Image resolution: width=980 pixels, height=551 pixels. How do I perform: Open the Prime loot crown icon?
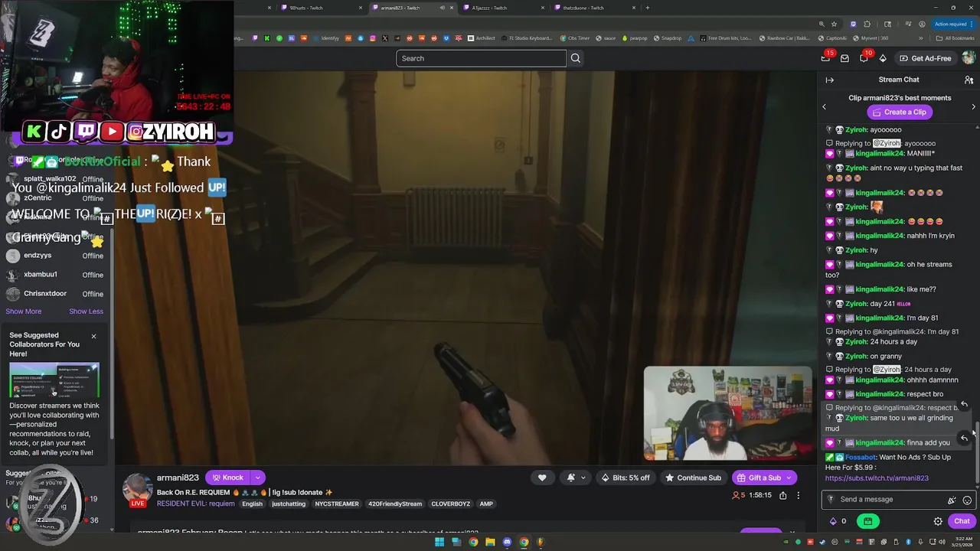[825, 58]
